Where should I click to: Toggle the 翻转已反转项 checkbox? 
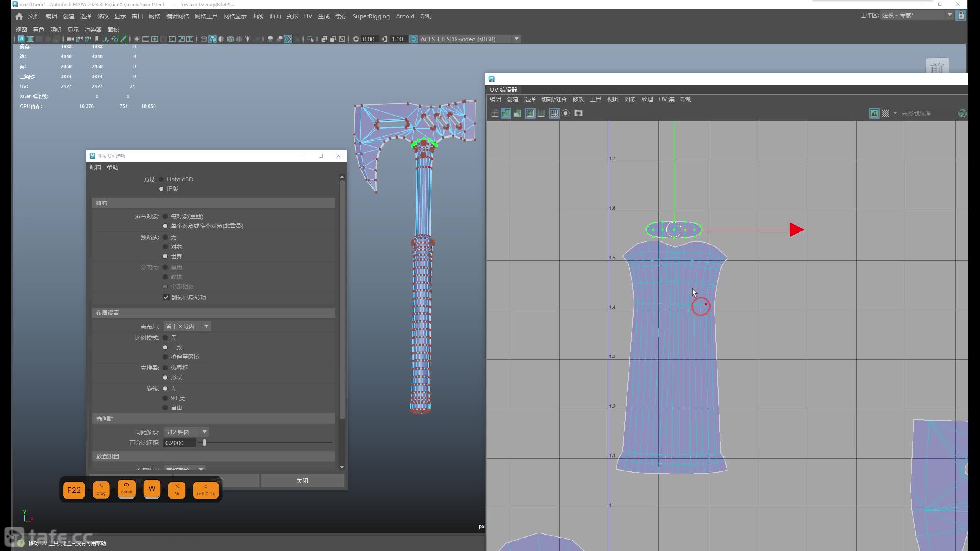166,297
